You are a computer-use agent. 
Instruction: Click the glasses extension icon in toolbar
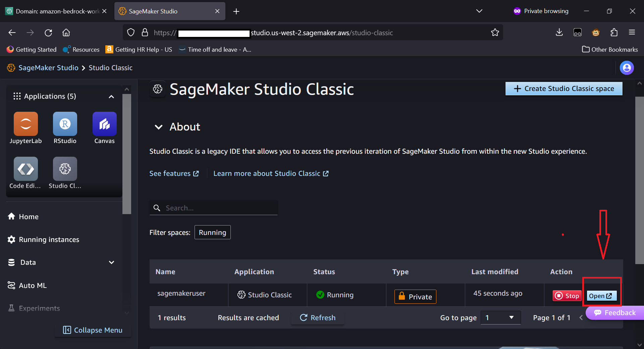pyautogui.click(x=577, y=33)
